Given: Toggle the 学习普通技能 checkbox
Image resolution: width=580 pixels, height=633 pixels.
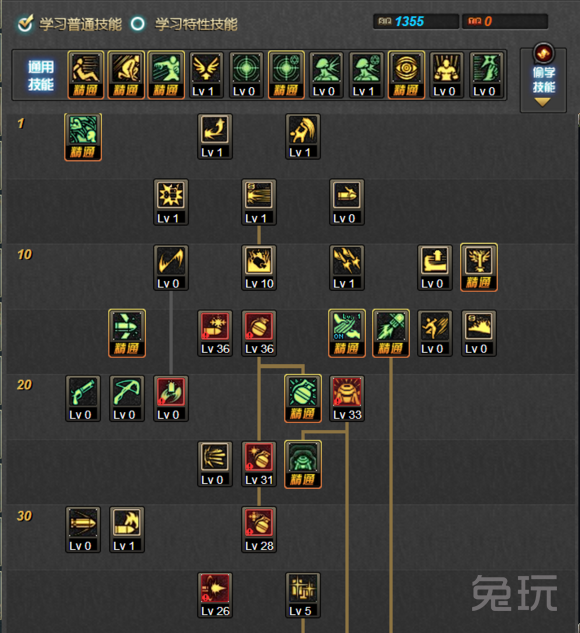Looking at the screenshot, I should click(x=25, y=23).
